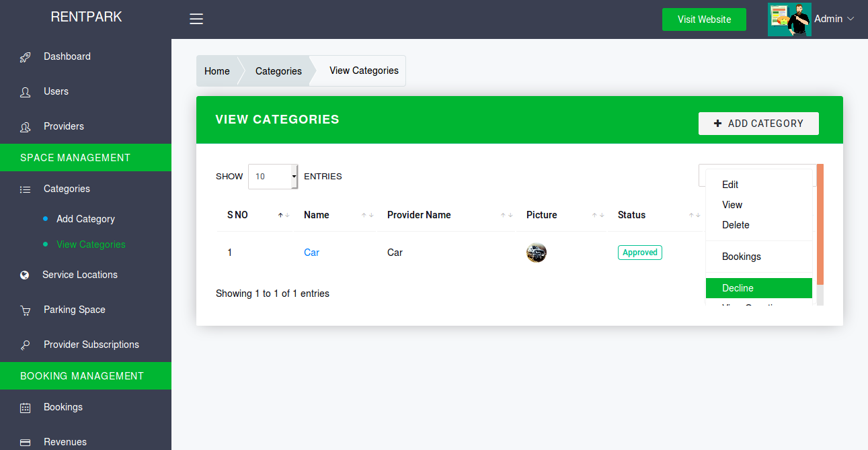This screenshot has width=868, height=450.
Task: Click the Revenues card icon
Action: tap(25, 443)
